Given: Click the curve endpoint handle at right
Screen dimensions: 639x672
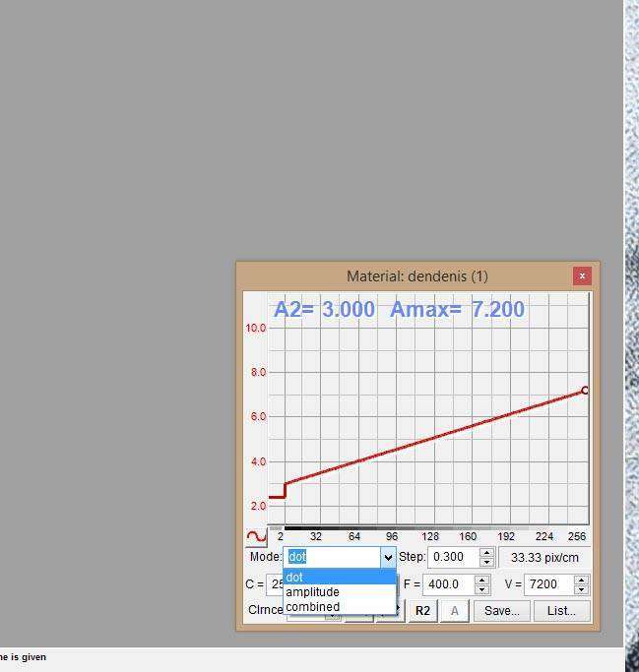Looking at the screenshot, I should tap(585, 391).
